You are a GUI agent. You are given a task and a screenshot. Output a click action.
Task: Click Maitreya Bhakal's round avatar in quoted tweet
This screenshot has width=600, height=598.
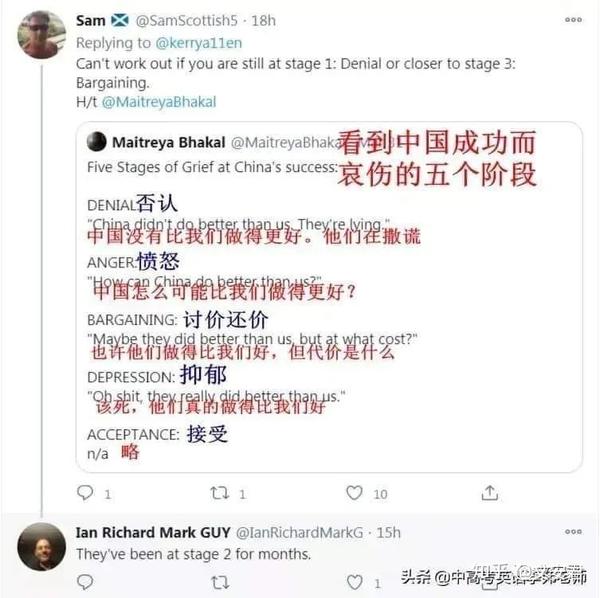point(96,142)
